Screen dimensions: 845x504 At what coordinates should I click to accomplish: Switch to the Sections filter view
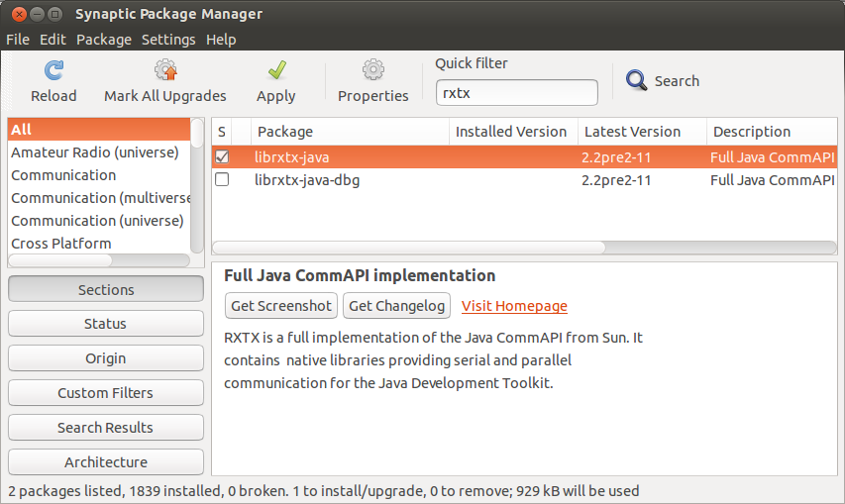(x=106, y=289)
